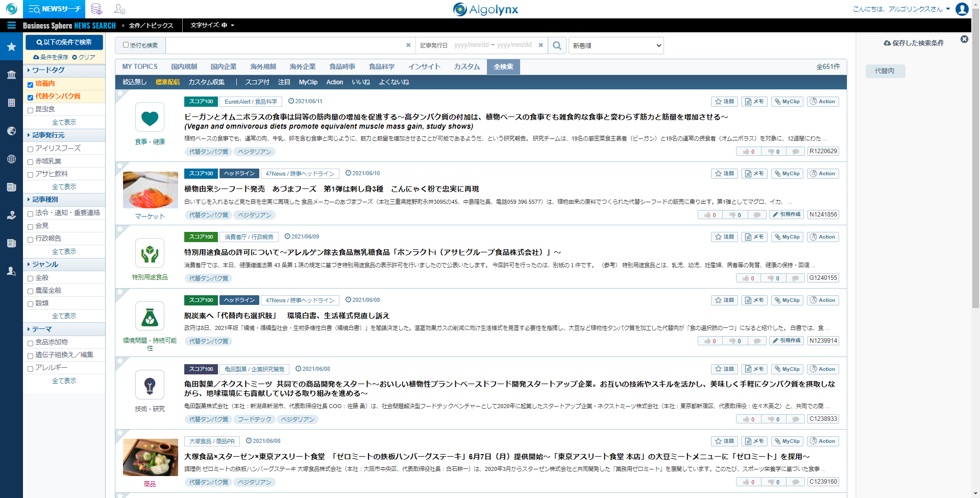Image resolution: width=980 pixels, height=498 pixels.
Task: Click the keyword search input field
Action: (286, 45)
